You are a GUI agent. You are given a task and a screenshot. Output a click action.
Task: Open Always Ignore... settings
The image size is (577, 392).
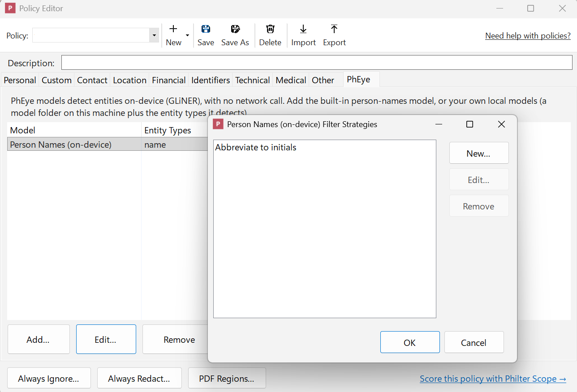pos(49,378)
